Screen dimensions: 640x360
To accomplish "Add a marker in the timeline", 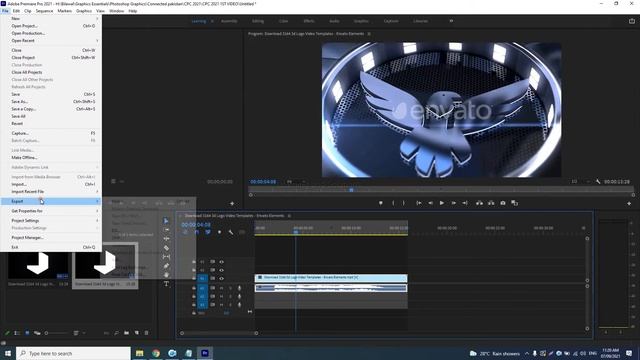I will pos(220,232).
